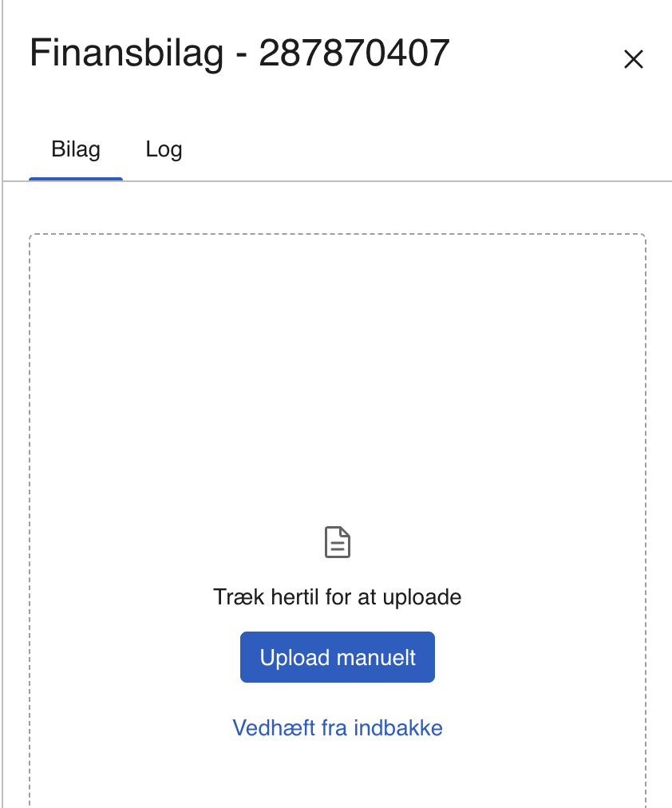Click the blue Upload manuelt control

[338, 657]
